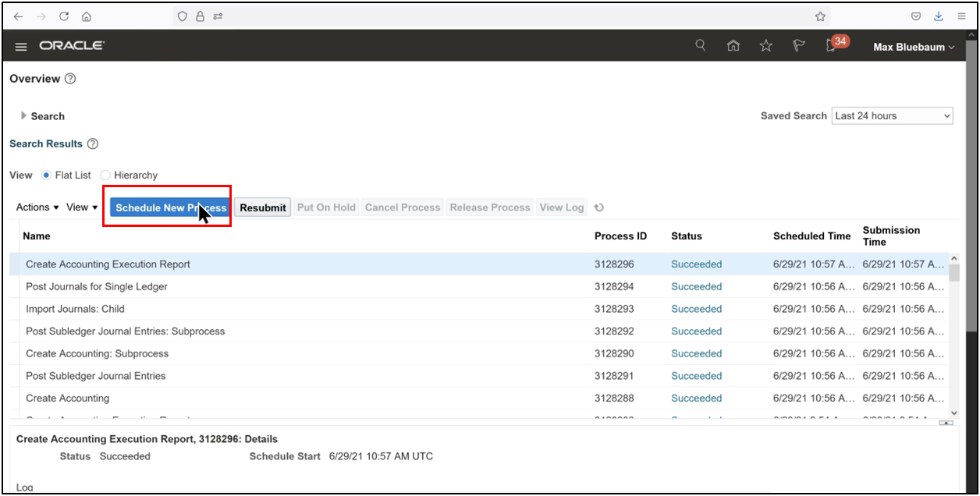This screenshot has height=496, width=980.
Task: Open the Saved Search dropdown
Action: [x=892, y=115]
